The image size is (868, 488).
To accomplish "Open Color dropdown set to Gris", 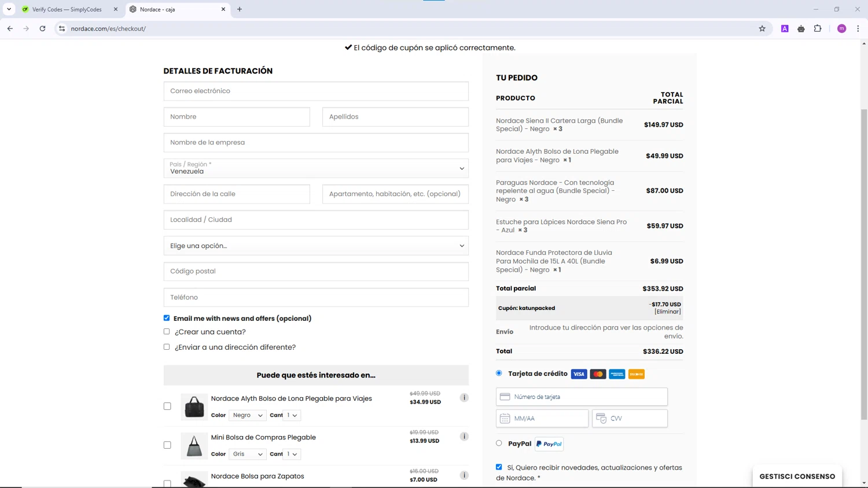I will (248, 454).
